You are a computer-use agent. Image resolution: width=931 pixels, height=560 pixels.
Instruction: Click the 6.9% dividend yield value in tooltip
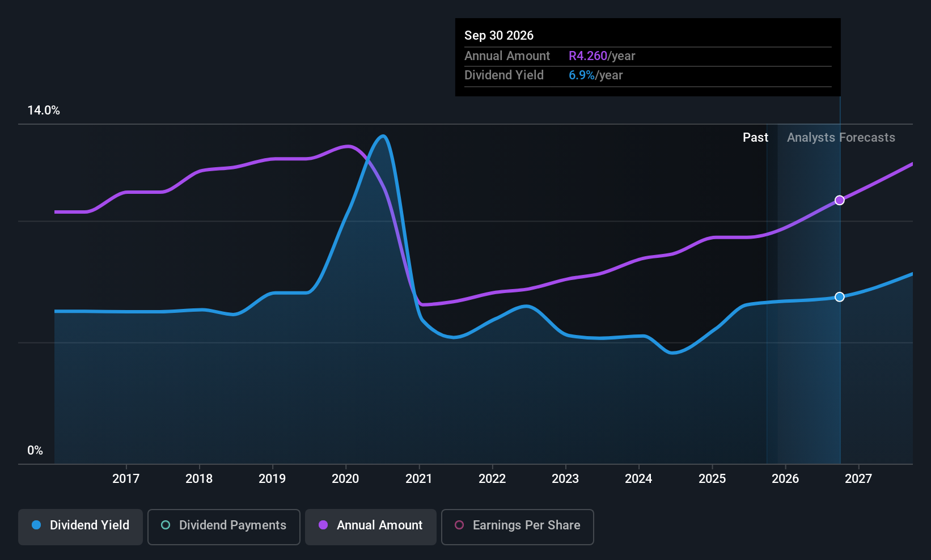pos(582,75)
